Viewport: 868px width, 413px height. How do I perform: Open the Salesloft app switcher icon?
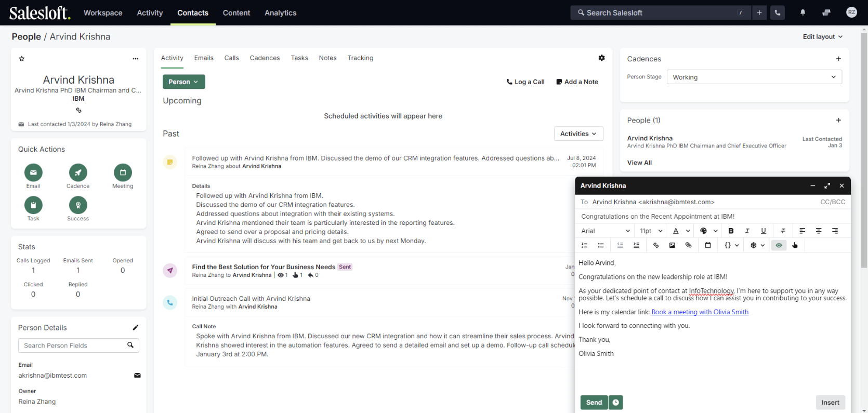pyautogui.click(x=826, y=12)
